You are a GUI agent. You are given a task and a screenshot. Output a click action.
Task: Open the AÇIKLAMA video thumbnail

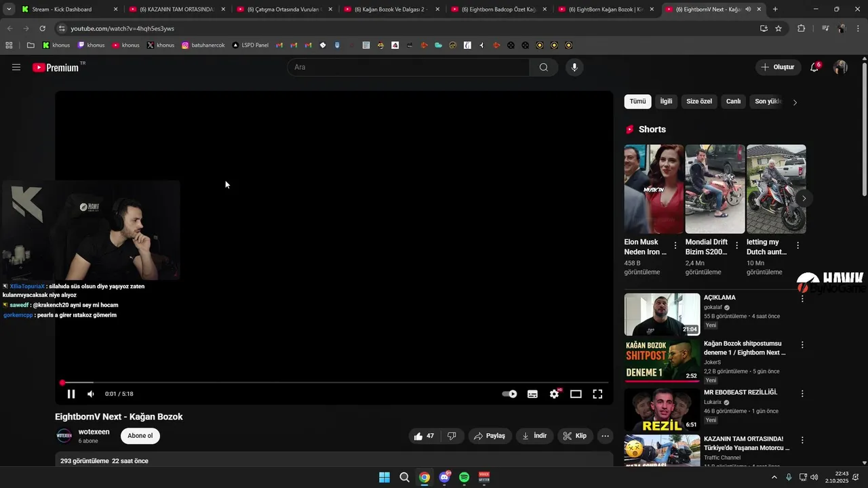pyautogui.click(x=662, y=314)
